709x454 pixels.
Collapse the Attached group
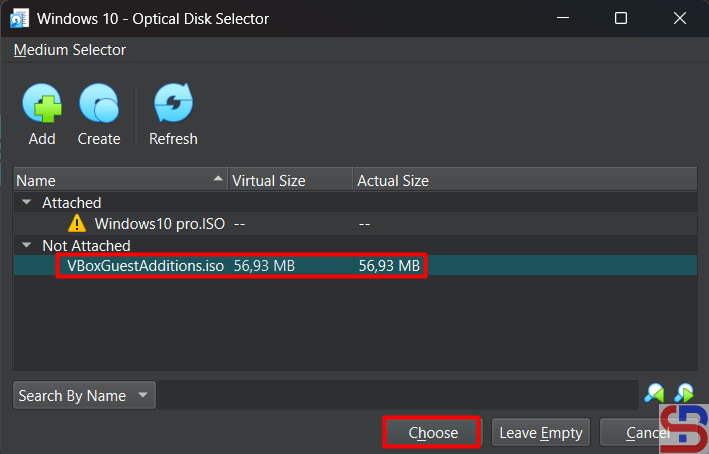[x=26, y=203]
